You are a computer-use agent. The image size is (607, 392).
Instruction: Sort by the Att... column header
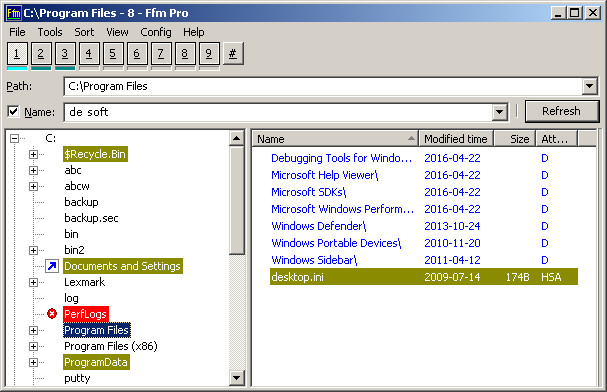[x=556, y=139]
